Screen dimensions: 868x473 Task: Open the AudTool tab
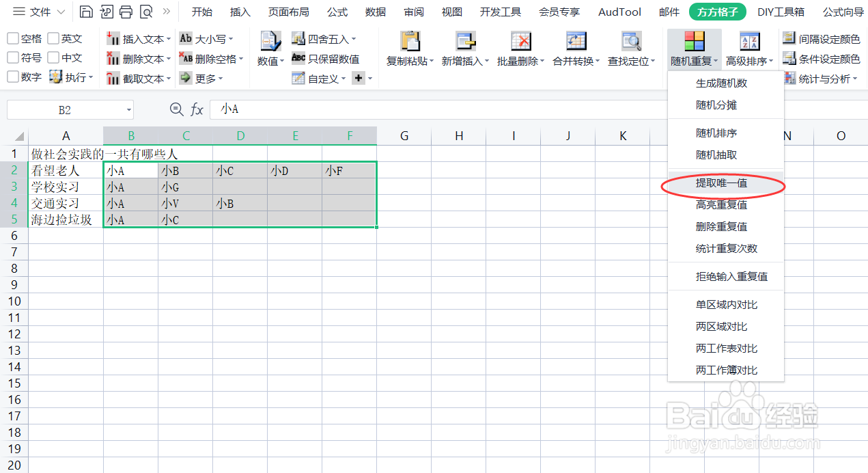pos(619,12)
